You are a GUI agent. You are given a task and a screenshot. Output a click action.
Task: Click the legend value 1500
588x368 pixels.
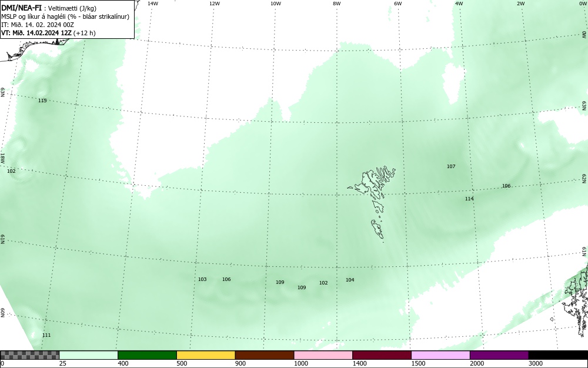pos(418,363)
